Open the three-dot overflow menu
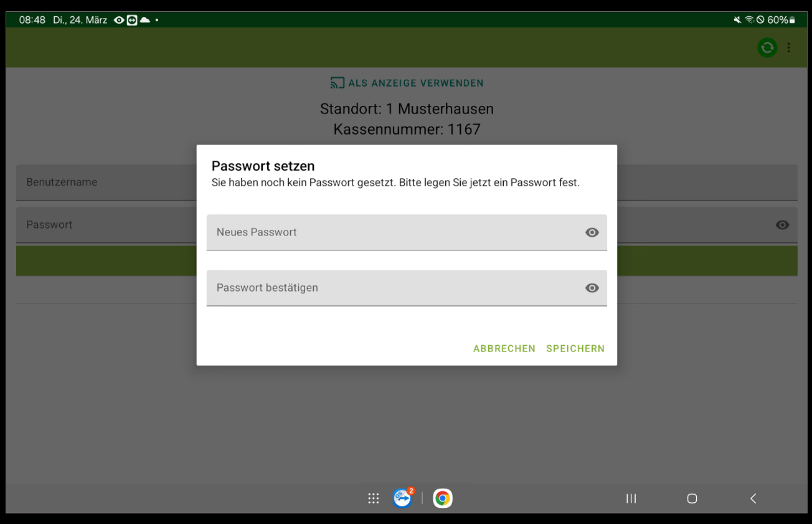Screen dimensions: 812x524 (789, 47)
